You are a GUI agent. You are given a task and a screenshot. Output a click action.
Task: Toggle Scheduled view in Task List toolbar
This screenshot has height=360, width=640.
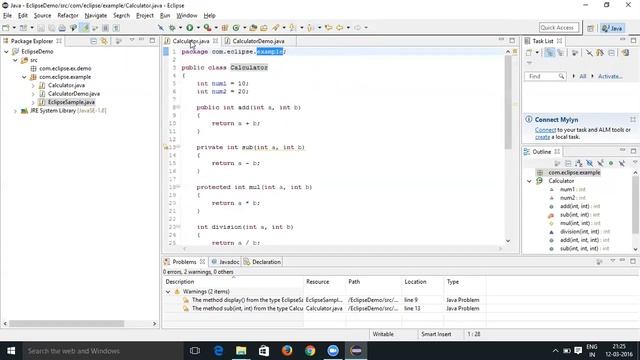(x=561, y=53)
